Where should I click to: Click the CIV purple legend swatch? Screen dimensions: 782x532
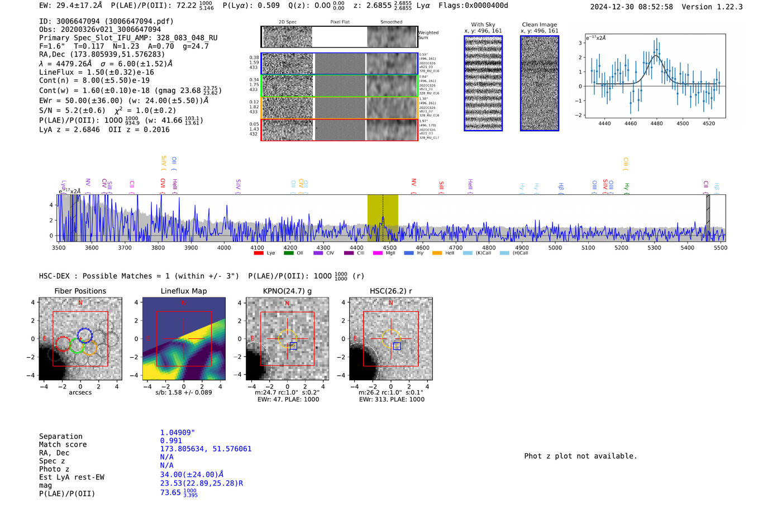[318, 253]
